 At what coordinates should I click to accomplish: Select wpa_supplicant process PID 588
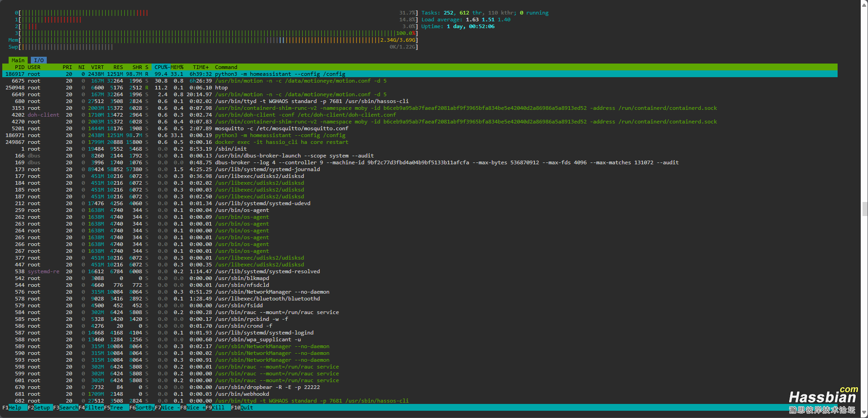pos(420,339)
